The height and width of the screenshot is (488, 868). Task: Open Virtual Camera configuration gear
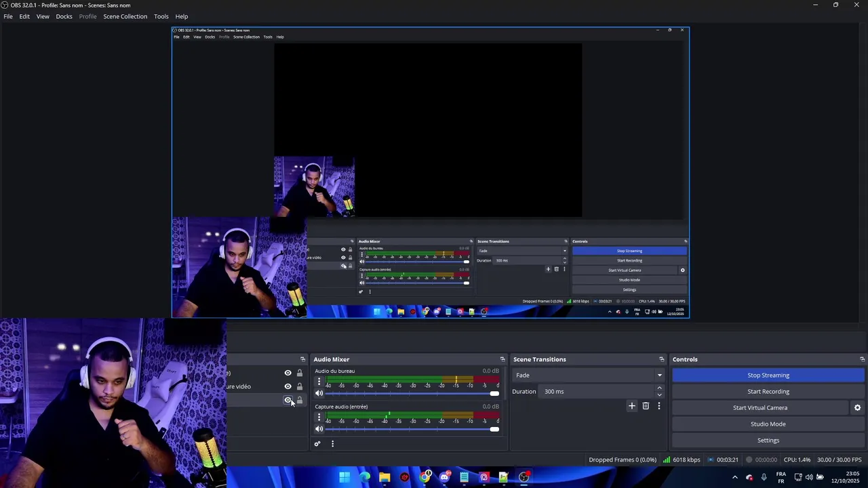(x=857, y=408)
